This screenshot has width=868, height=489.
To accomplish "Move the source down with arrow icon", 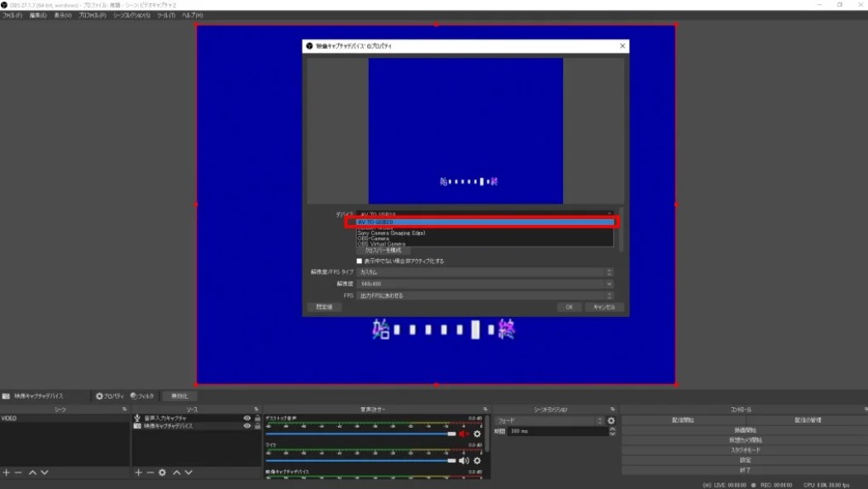I will 188,472.
